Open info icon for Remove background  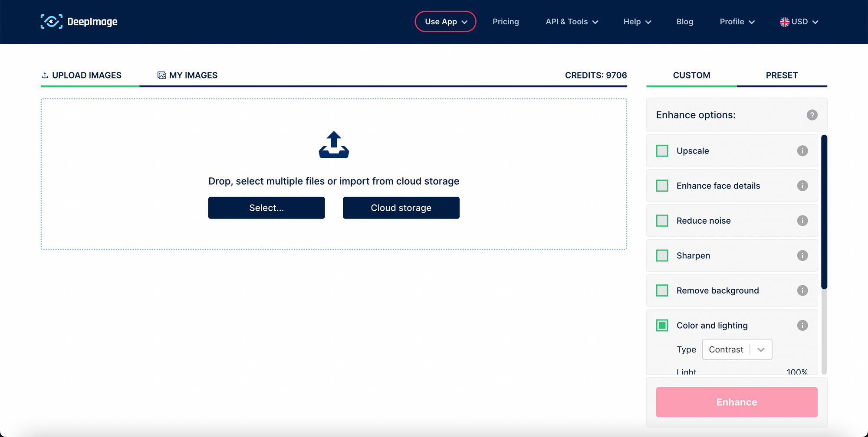tap(802, 290)
